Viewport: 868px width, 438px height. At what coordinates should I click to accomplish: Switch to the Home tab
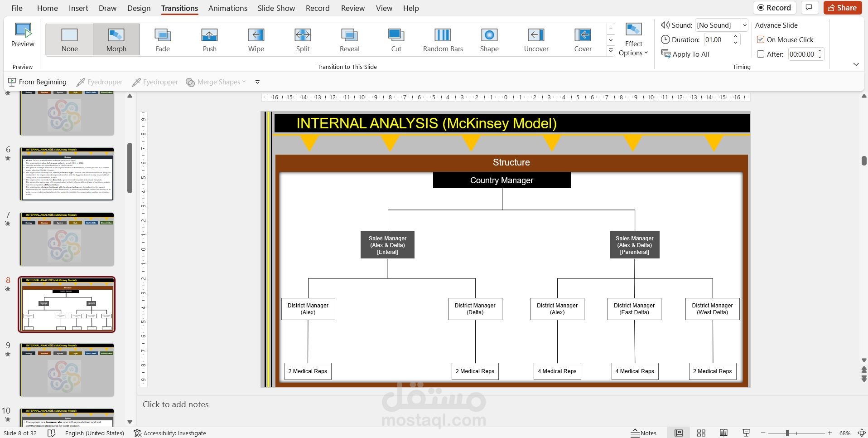click(x=48, y=8)
